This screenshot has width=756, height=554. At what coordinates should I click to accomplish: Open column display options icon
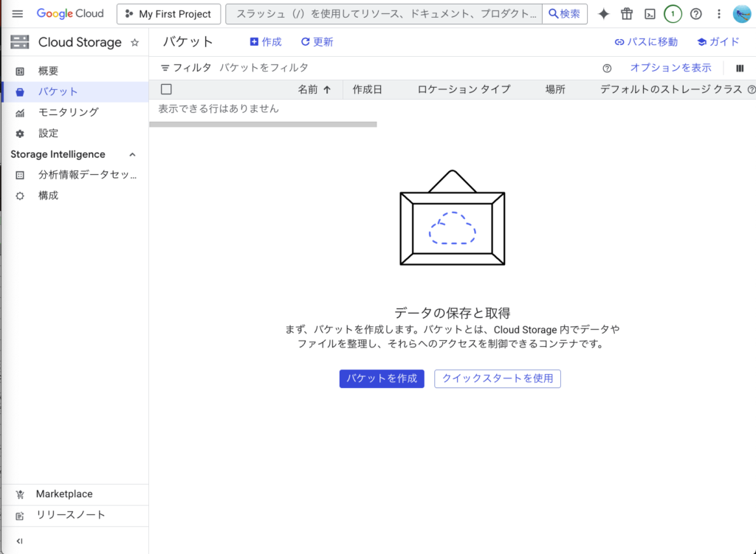[740, 68]
